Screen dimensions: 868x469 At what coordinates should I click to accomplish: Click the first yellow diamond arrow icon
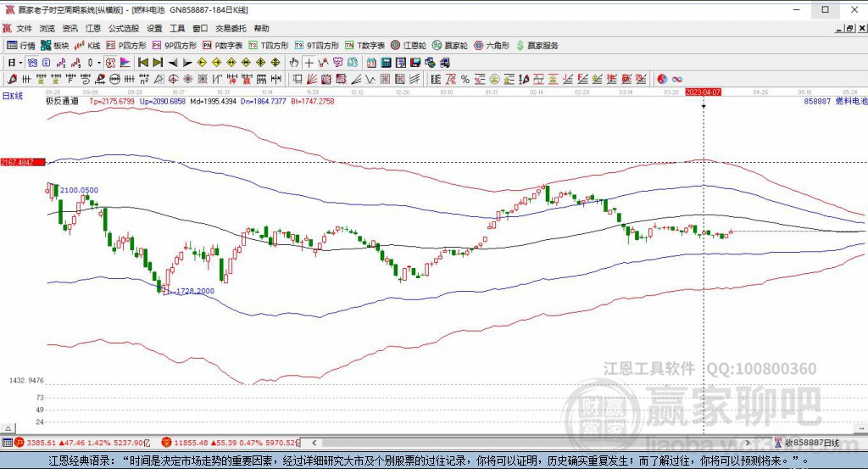point(202,63)
